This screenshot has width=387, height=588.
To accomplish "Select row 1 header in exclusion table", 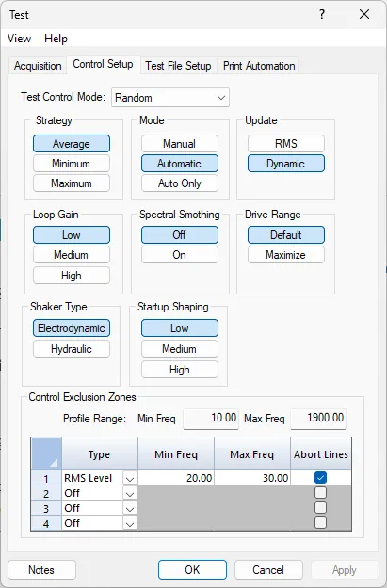I will [46, 478].
